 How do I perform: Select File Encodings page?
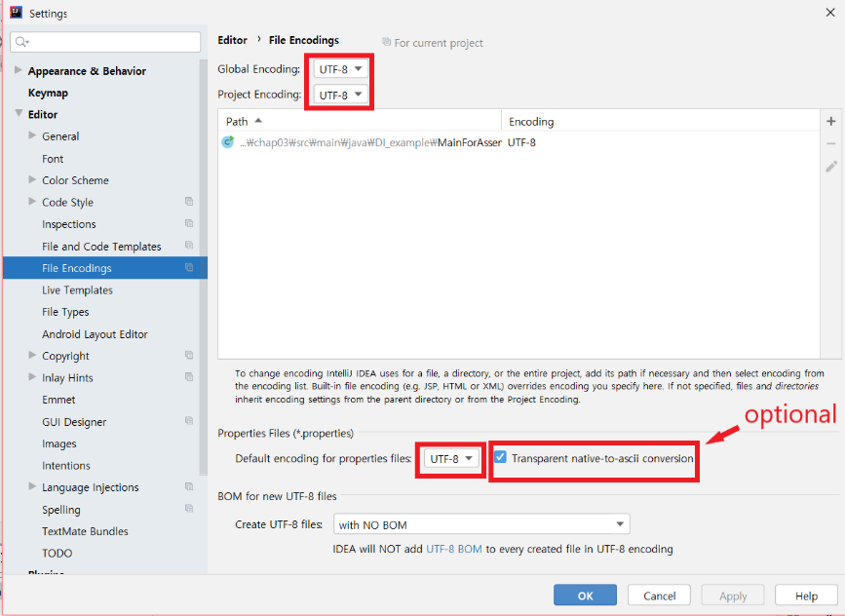105,268
